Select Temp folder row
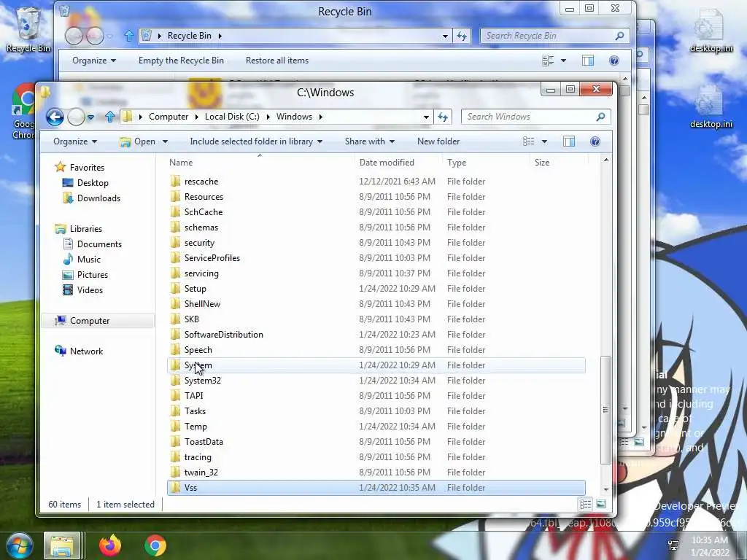The height and width of the screenshot is (560, 747). coord(376,426)
